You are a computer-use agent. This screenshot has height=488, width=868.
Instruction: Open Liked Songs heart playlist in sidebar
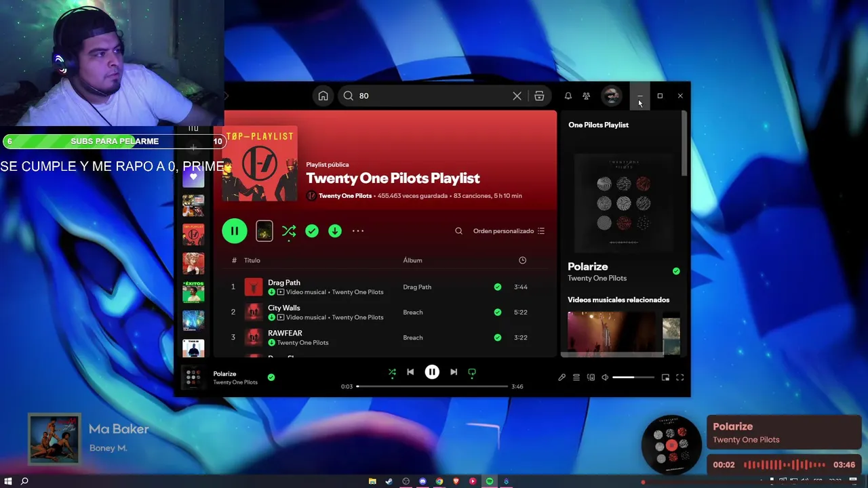pyautogui.click(x=193, y=176)
